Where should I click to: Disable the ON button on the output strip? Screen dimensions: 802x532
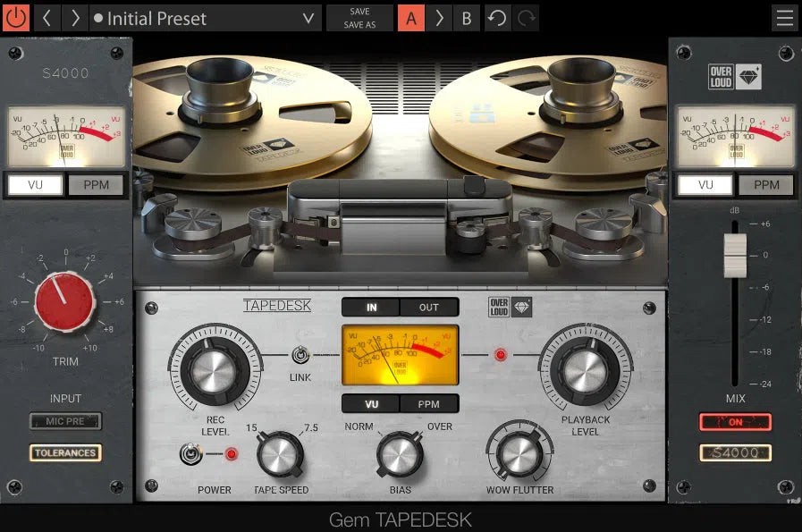click(734, 421)
